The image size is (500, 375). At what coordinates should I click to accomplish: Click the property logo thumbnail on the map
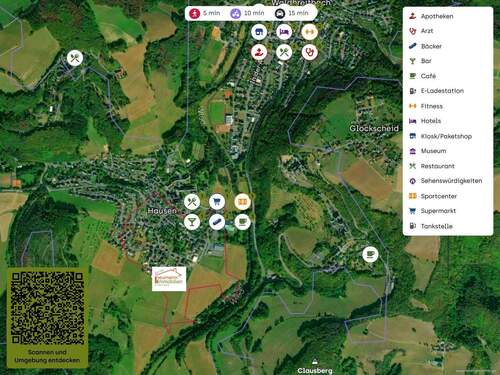pos(169,279)
